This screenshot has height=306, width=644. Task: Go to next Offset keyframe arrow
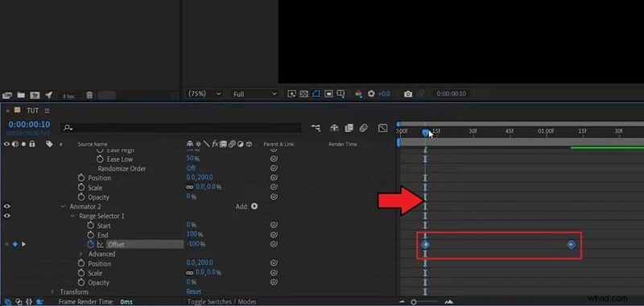click(24, 244)
